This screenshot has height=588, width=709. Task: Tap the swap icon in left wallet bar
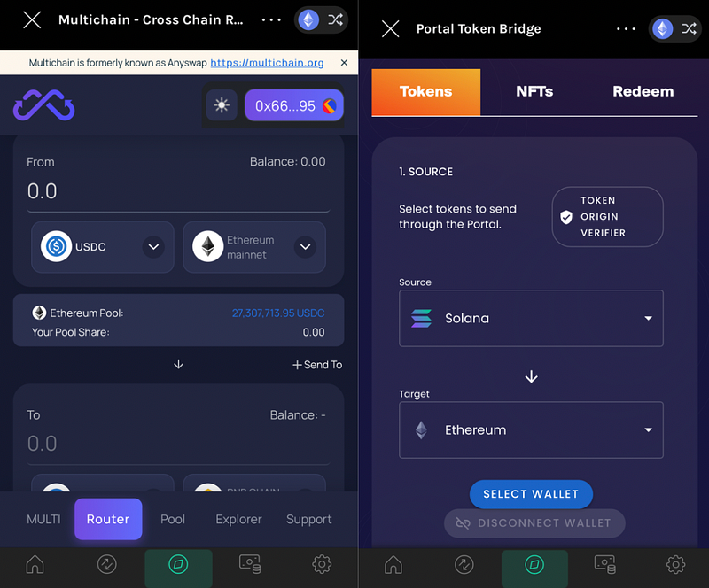[x=106, y=564]
